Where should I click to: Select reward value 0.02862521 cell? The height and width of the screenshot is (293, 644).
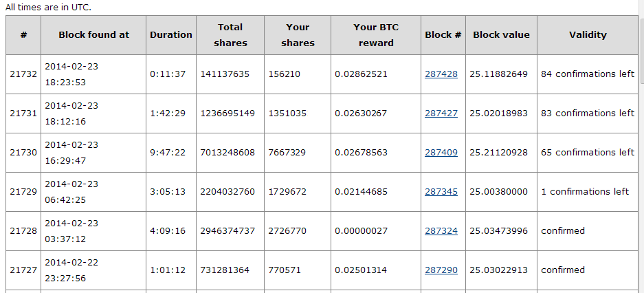coord(376,74)
